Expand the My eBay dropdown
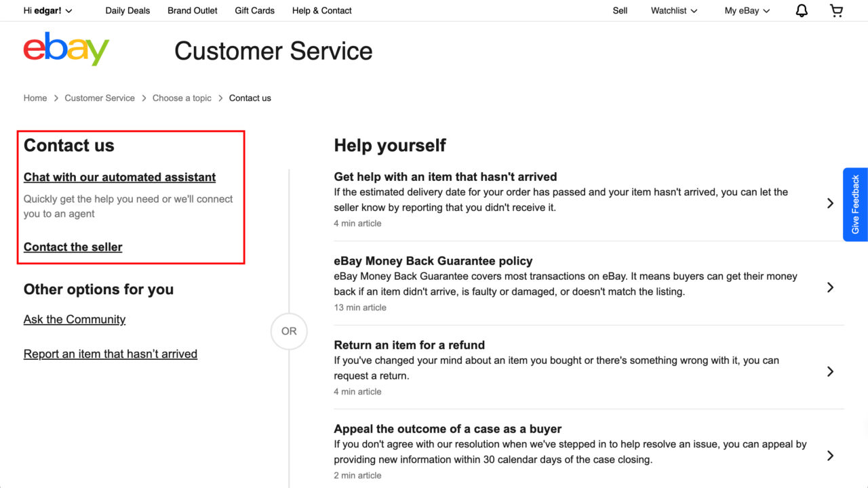This screenshot has height=488, width=868. coord(746,10)
